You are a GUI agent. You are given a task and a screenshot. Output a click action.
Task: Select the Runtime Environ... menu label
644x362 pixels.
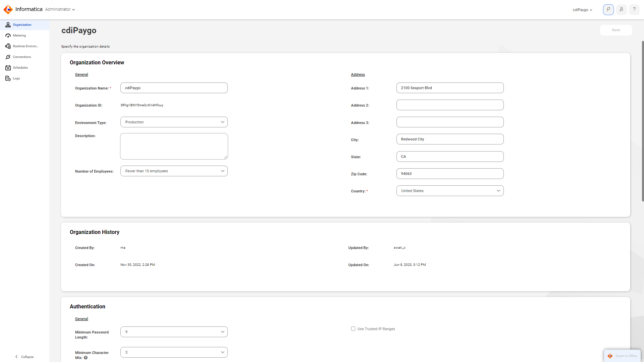[26, 46]
